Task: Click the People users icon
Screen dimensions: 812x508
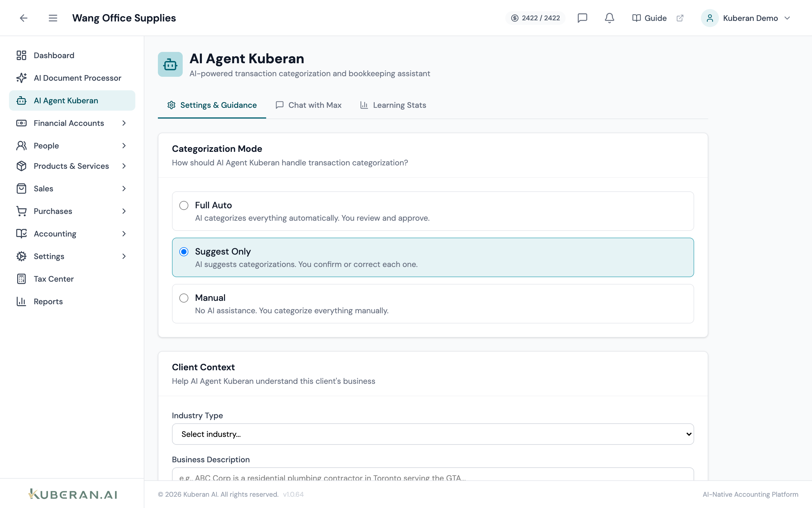Action: 21,145
